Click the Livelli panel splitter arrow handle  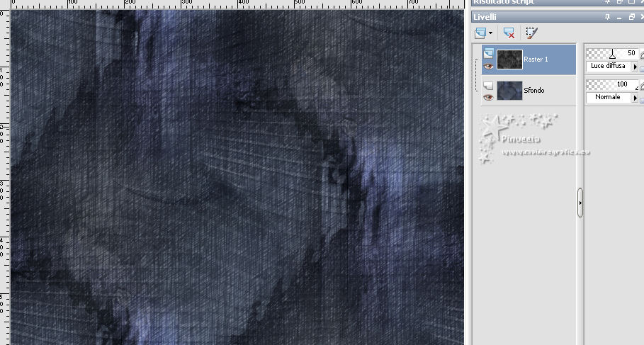coord(580,203)
